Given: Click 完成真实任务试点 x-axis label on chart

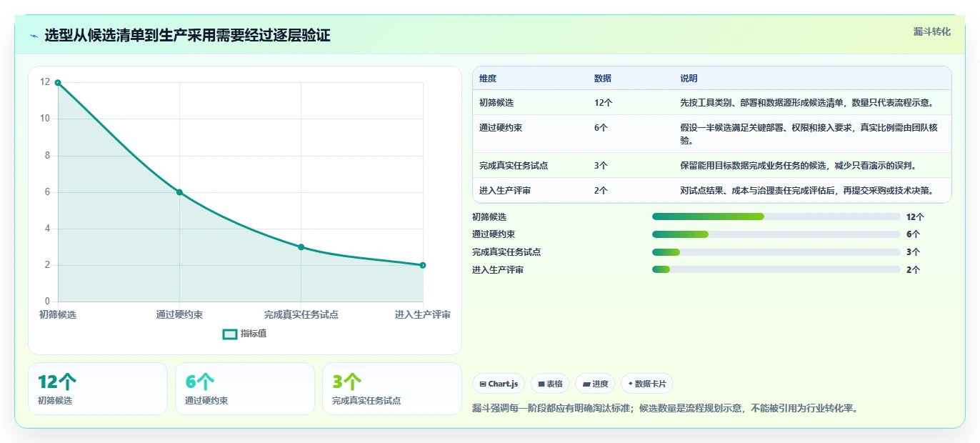Looking at the screenshot, I should (301, 314).
